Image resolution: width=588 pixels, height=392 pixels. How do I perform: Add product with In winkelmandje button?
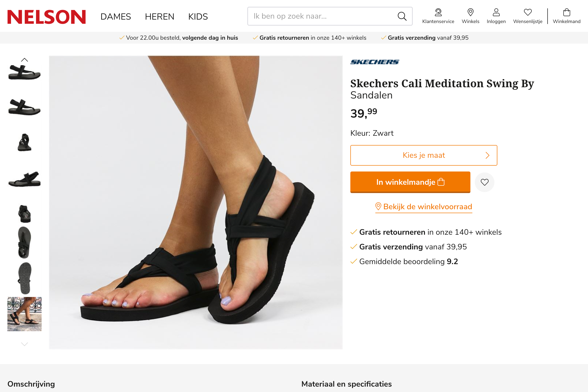pos(410,182)
